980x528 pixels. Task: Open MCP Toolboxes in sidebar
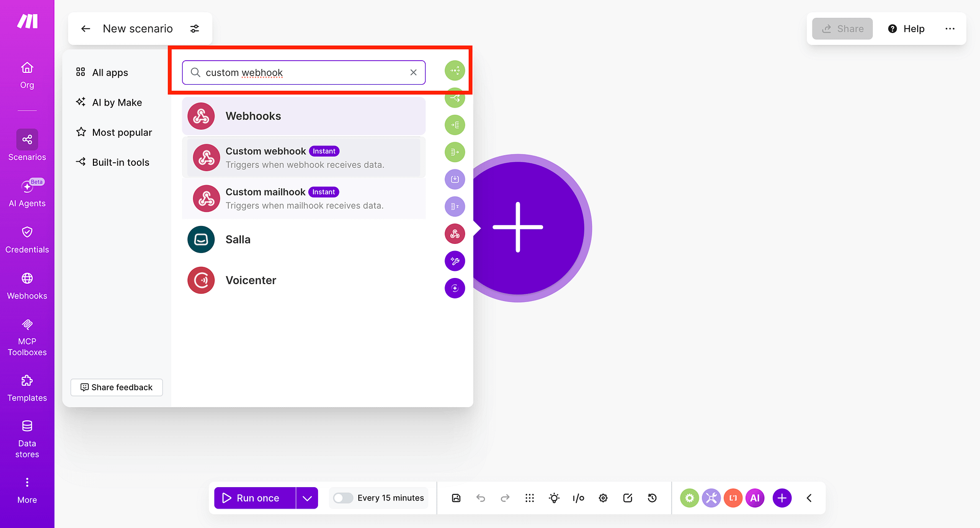27,338
